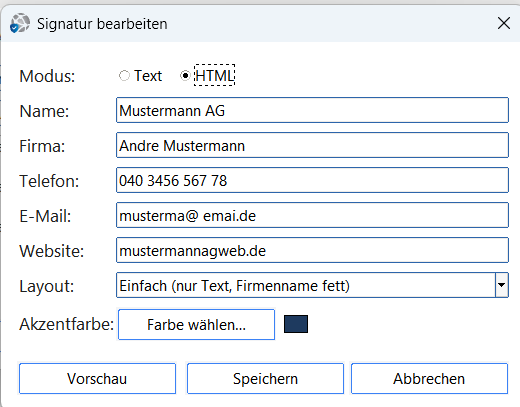Click the Firma field with Andre Mustermann
Viewport: 520px width, 407px height.
click(x=312, y=145)
